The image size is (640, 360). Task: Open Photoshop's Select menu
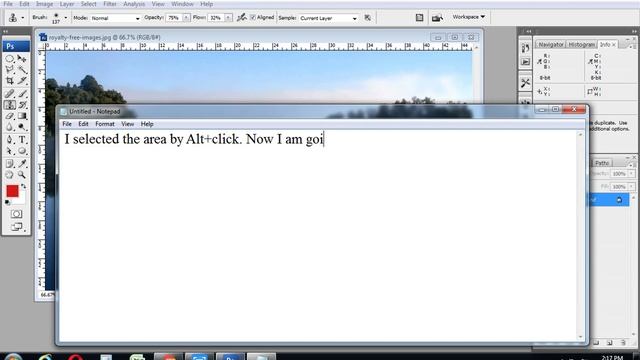[x=88, y=4]
